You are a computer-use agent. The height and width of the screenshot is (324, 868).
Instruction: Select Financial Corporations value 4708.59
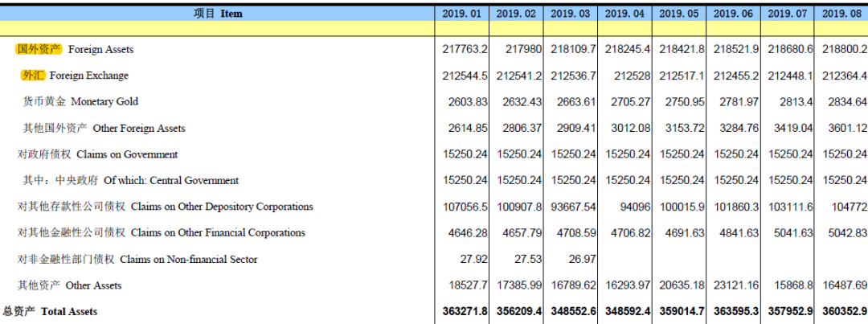pyautogui.click(x=576, y=232)
